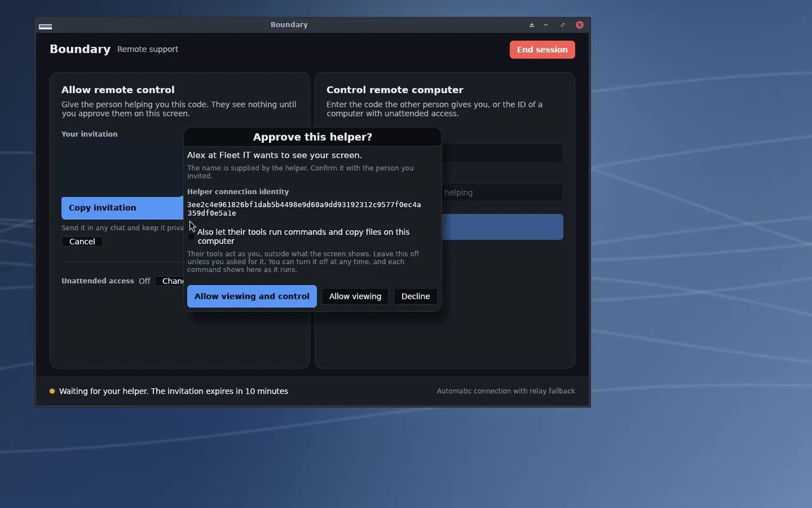Select the helper connection identity hash text
The width and height of the screenshot is (812, 508).
tap(304, 209)
